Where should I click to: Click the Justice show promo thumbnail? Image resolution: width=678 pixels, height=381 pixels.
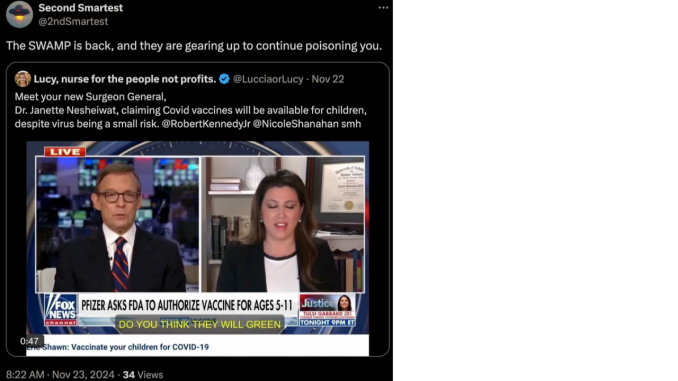pyautogui.click(x=327, y=310)
